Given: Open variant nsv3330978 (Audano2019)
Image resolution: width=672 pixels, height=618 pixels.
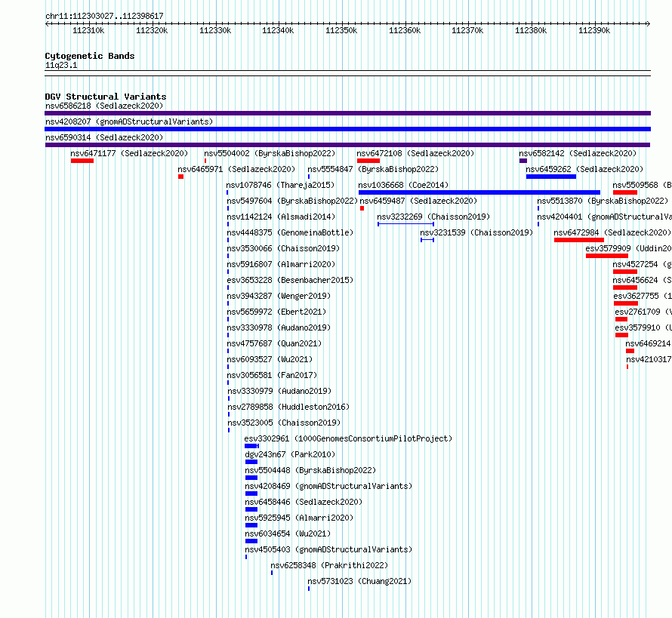Looking at the screenshot, I should [x=279, y=327].
